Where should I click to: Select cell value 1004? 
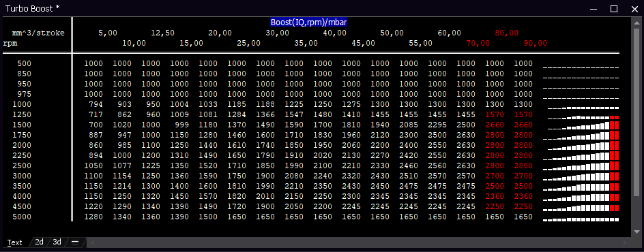[x=179, y=104]
